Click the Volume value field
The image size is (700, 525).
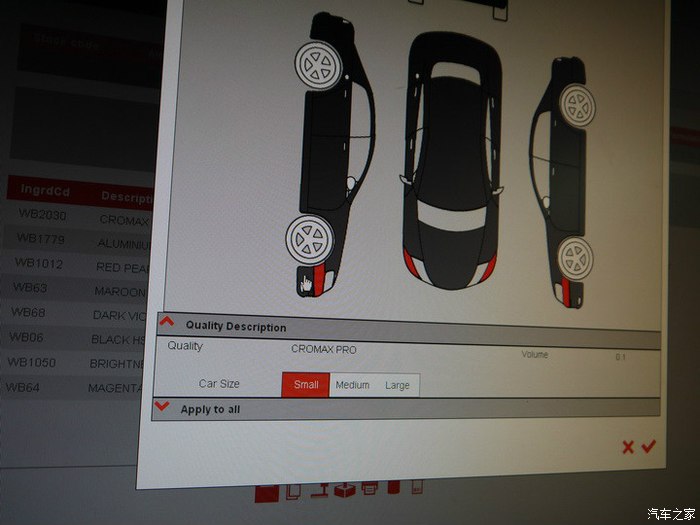click(620, 356)
